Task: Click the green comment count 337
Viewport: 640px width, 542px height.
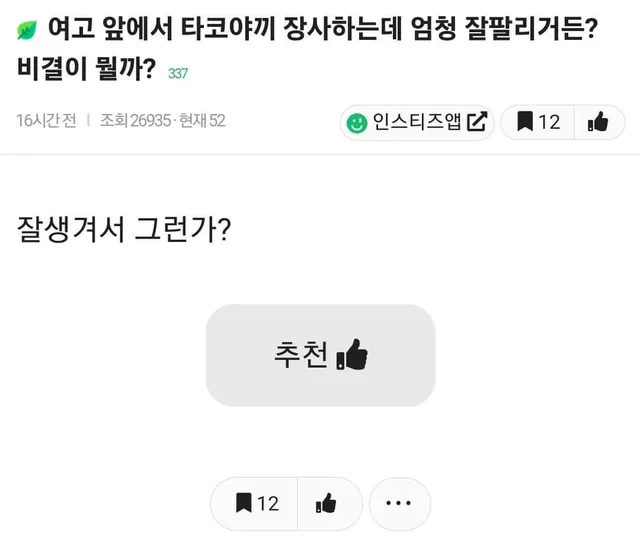Action: point(178,74)
